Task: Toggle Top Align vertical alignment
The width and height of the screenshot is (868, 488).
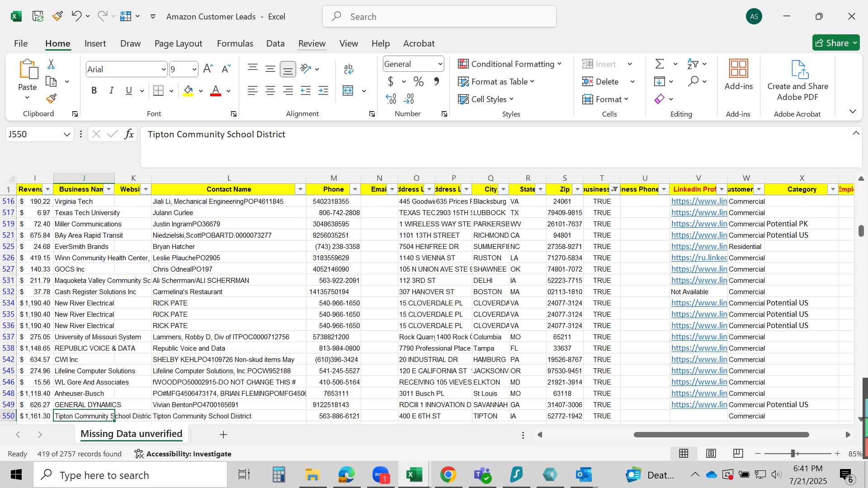Action: click(253, 69)
